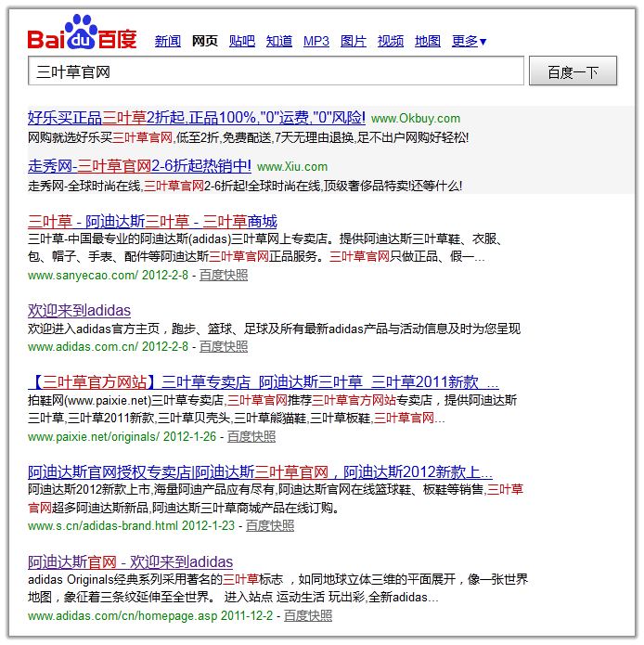The height and width of the screenshot is (645, 644).
Task: Click the snippet 网购就选好乐买三叶草官网
Action: [x=248, y=137]
